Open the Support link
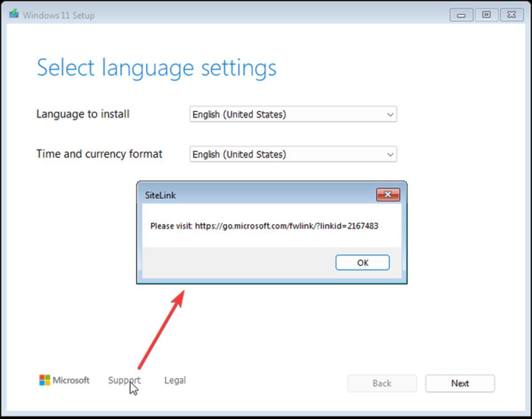The image size is (532, 419). tap(125, 380)
